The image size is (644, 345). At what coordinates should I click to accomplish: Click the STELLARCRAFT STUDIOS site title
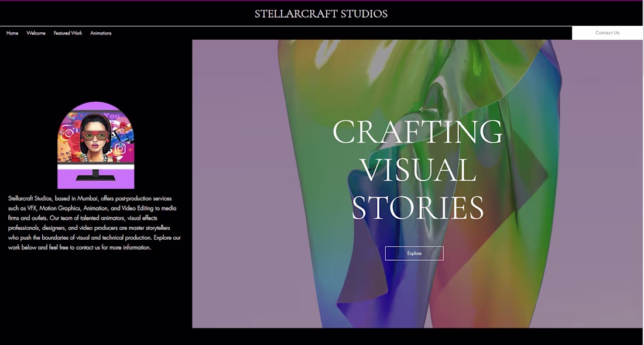(x=321, y=13)
